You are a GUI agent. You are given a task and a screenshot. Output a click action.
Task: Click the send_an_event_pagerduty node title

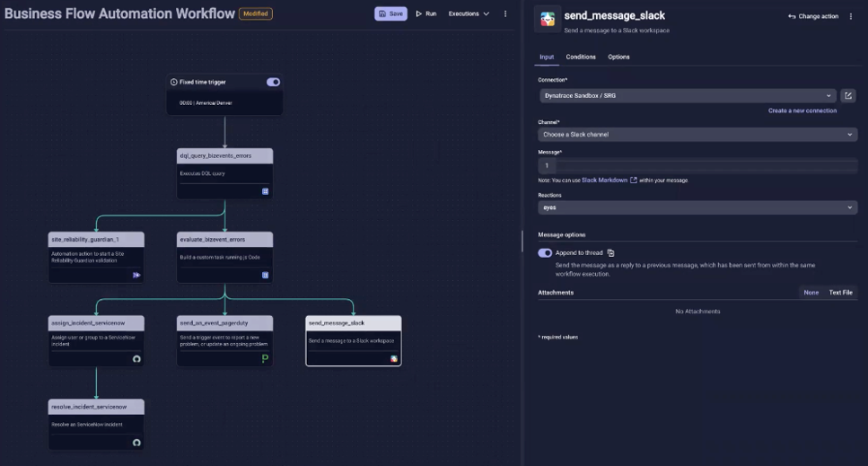point(214,322)
